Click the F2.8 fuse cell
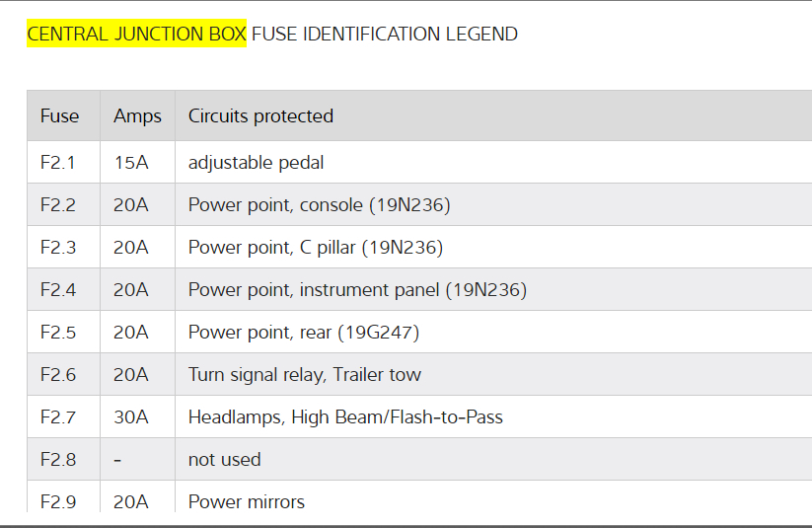Image resolution: width=812 pixels, height=528 pixels. pos(57,460)
